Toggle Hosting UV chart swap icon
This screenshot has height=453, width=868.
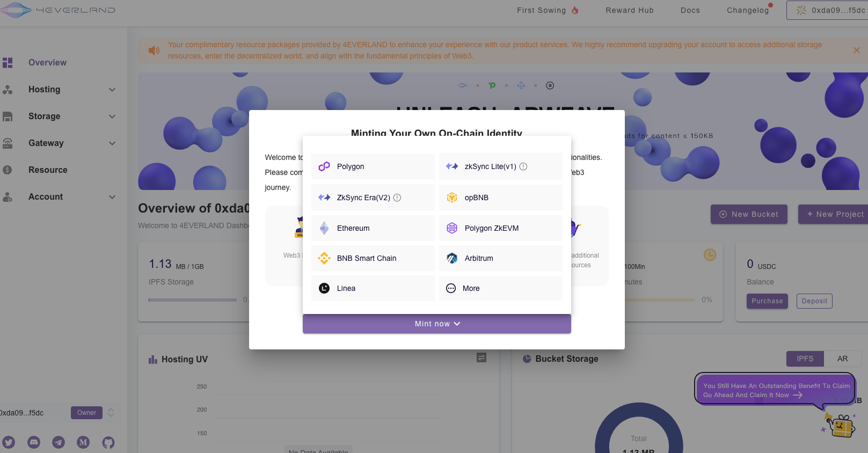point(482,357)
